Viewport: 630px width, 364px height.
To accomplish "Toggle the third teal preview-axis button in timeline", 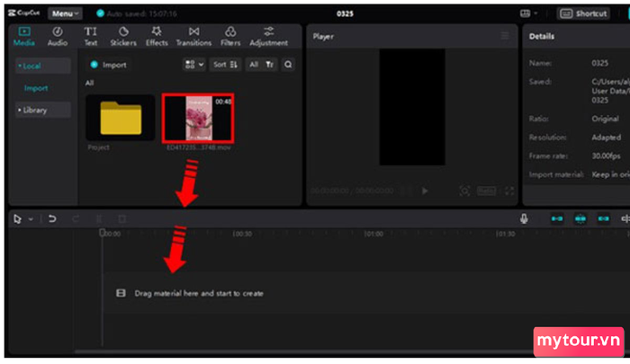I will click(603, 218).
